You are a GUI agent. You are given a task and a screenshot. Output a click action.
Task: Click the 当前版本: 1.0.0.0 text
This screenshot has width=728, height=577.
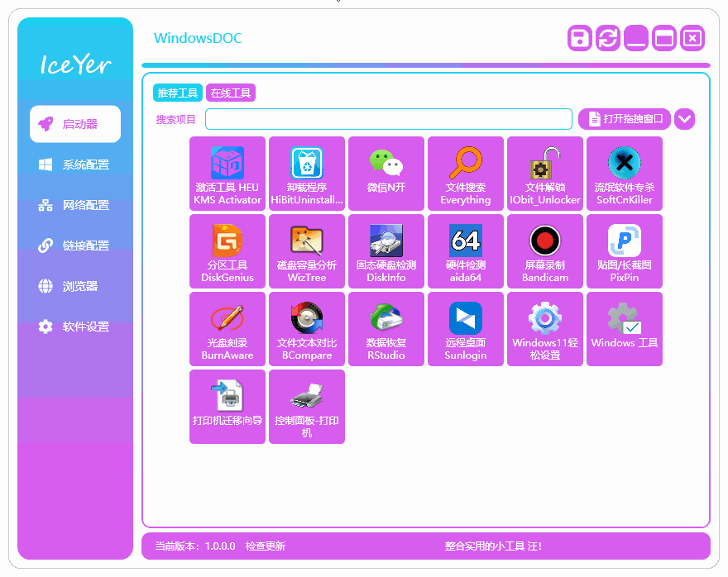tap(195, 546)
